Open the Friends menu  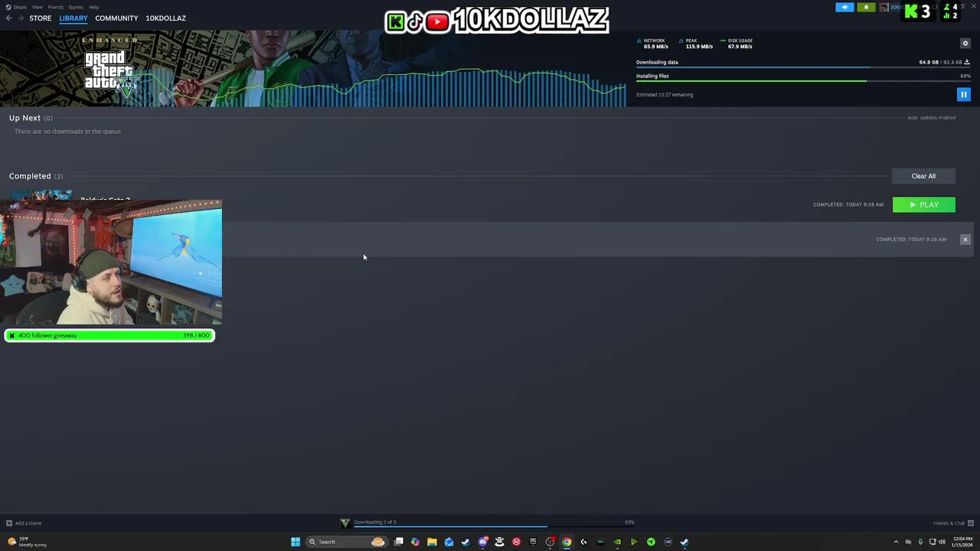pos(55,7)
